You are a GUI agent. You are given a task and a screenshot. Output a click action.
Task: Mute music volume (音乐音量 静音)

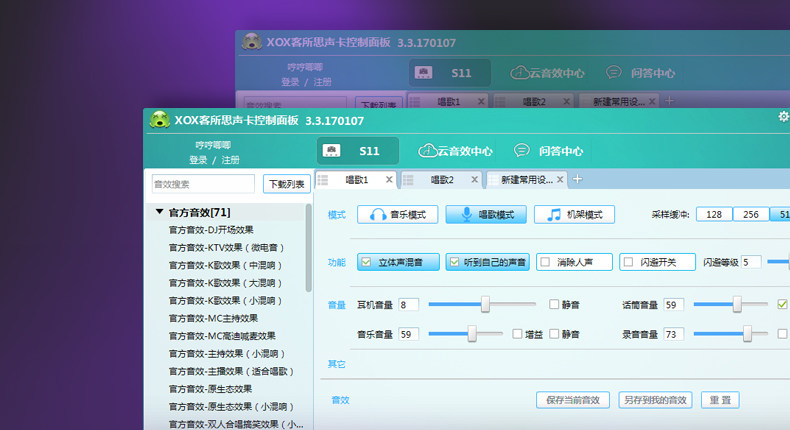tap(554, 334)
